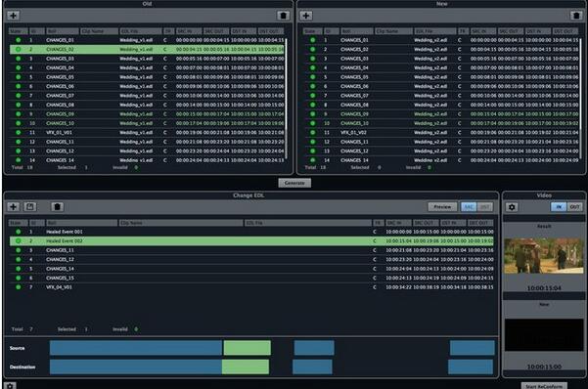Select the Healed Event 001 row
The height and width of the screenshot is (389, 588).
pyautogui.click(x=251, y=232)
